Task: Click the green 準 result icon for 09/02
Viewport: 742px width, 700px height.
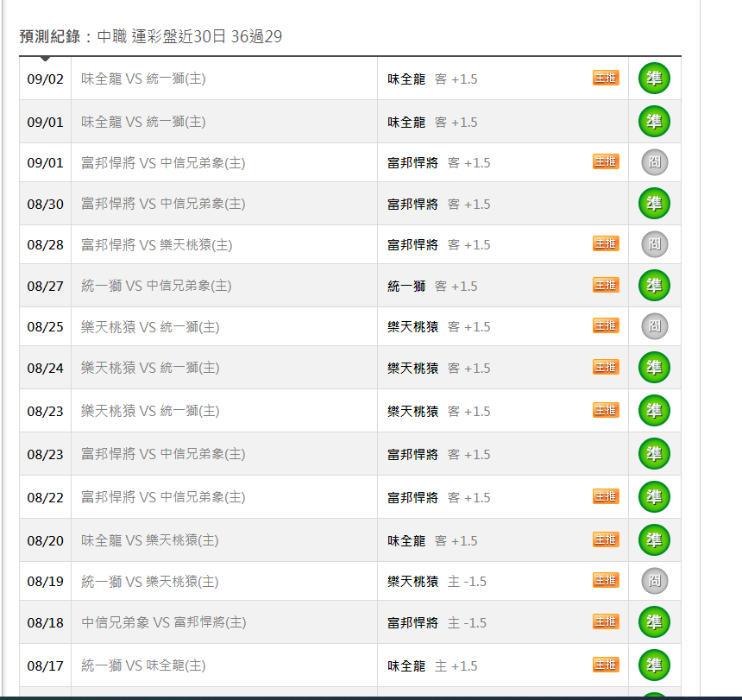Action: [x=654, y=78]
